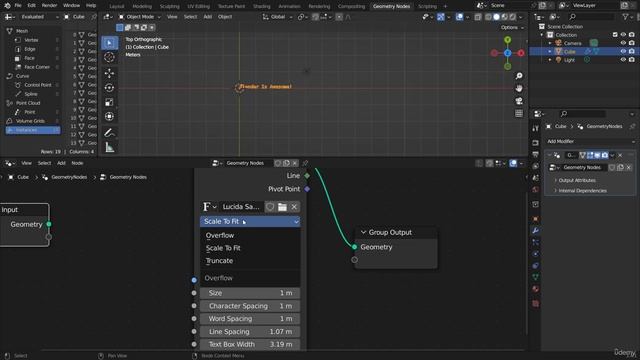Open the font selector dropdown arrow
The height and width of the screenshot is (360, 640).
click(x=210, y=207)
